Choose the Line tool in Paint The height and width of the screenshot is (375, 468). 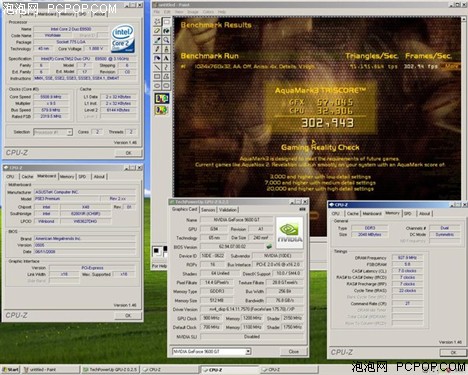pyautogui.click(x=157, y=67)
